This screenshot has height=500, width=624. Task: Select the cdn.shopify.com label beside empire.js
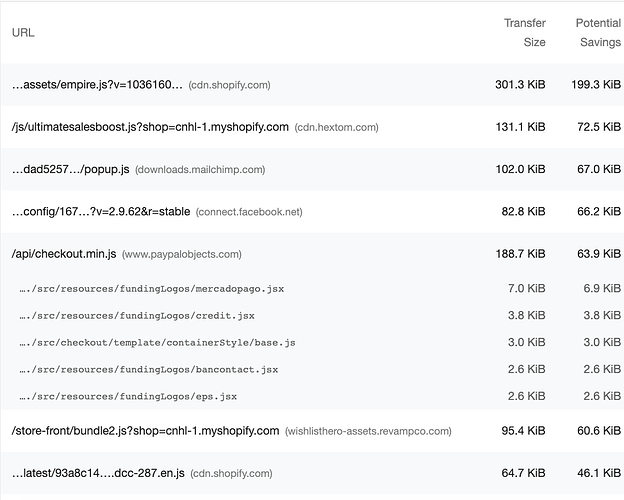(230, 85)
